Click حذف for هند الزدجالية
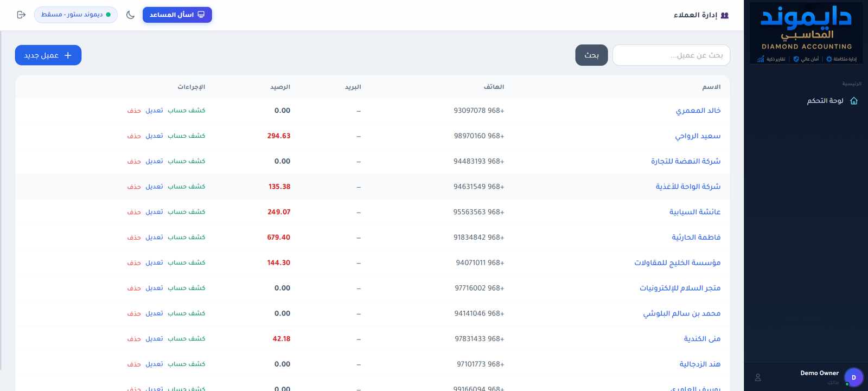 [134, 364]
